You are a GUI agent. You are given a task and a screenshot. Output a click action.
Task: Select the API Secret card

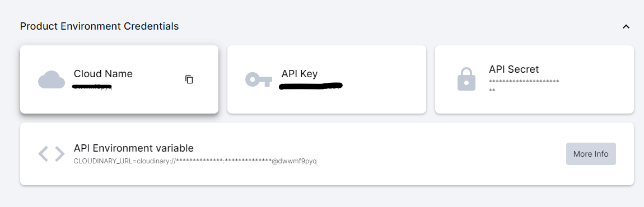pos(534,79)
